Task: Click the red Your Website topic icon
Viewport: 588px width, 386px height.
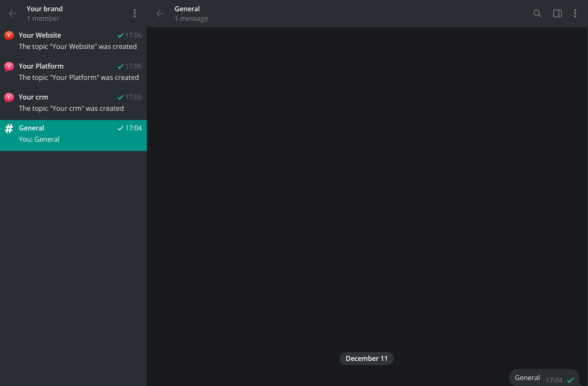Action: pyautogui.click(x=9, y=36)
